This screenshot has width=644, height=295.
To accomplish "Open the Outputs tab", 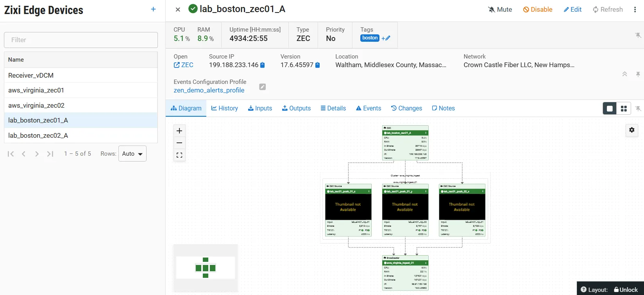I will tap(296, 108).
